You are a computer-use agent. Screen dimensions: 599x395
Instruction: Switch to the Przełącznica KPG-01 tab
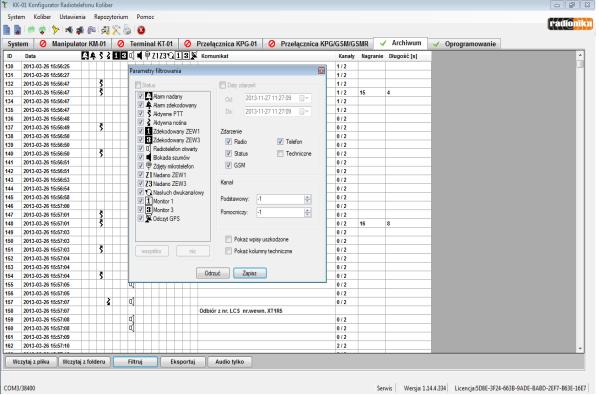click(x=220, y=44)
